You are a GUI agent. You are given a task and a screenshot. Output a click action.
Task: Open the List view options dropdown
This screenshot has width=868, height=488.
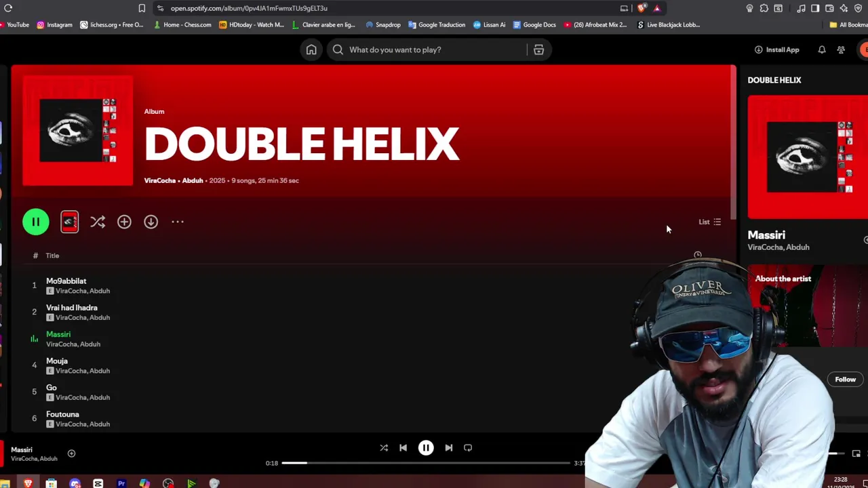coord(710,222)
